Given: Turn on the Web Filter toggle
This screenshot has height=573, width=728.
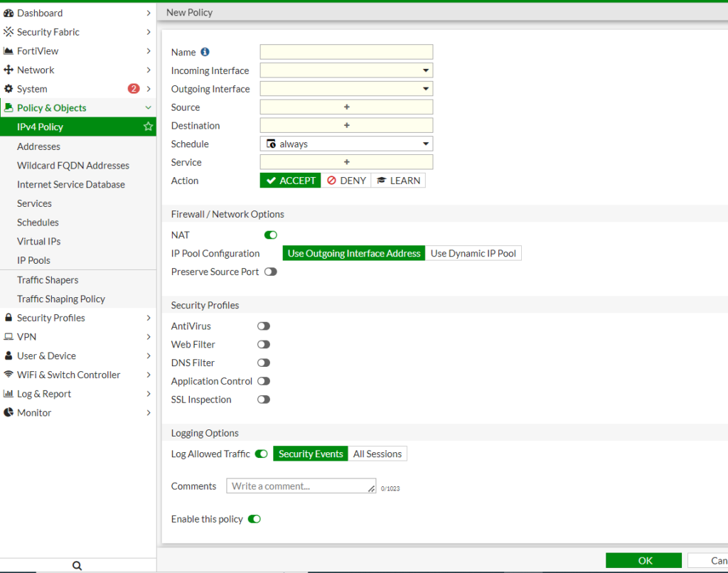Looking at the screenshot, I should point(264,345).
